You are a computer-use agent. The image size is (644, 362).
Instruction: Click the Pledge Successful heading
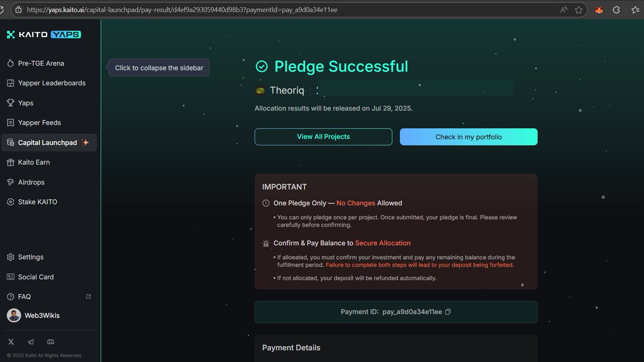coord(341,67)
